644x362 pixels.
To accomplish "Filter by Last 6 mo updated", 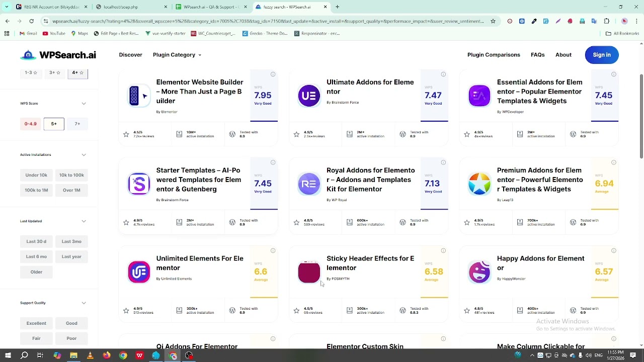I will [x=36, y=256].
